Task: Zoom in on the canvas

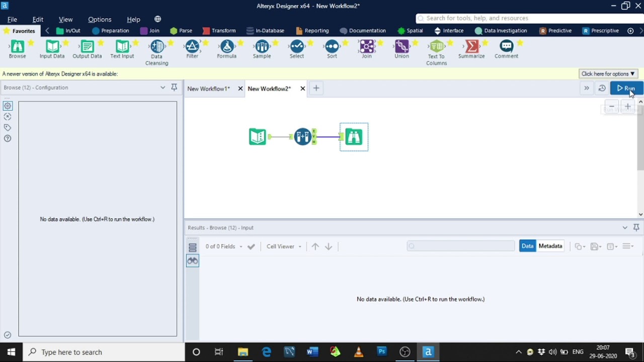Action: click(x=627, y=107)
